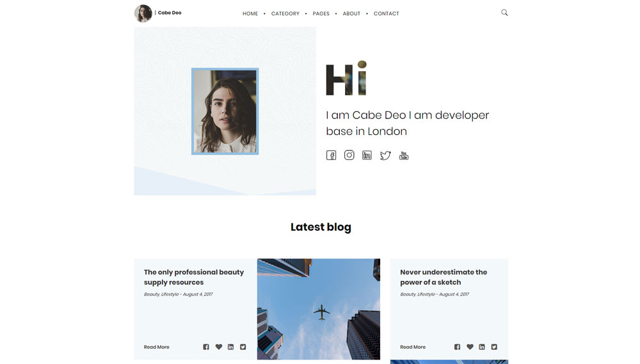
Task: Open the Twitter bird icon
Action: point(385,155)
